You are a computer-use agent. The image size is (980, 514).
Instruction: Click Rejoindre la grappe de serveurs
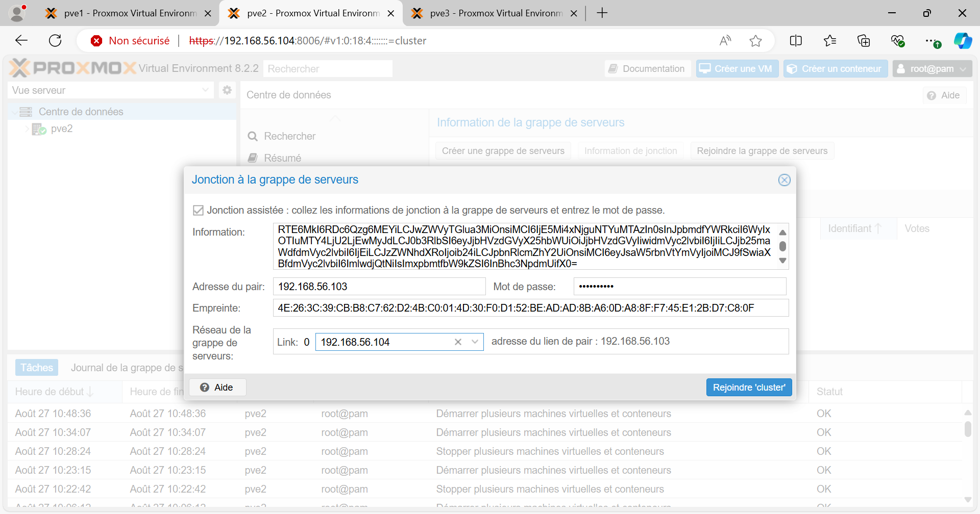coord(762,151)
